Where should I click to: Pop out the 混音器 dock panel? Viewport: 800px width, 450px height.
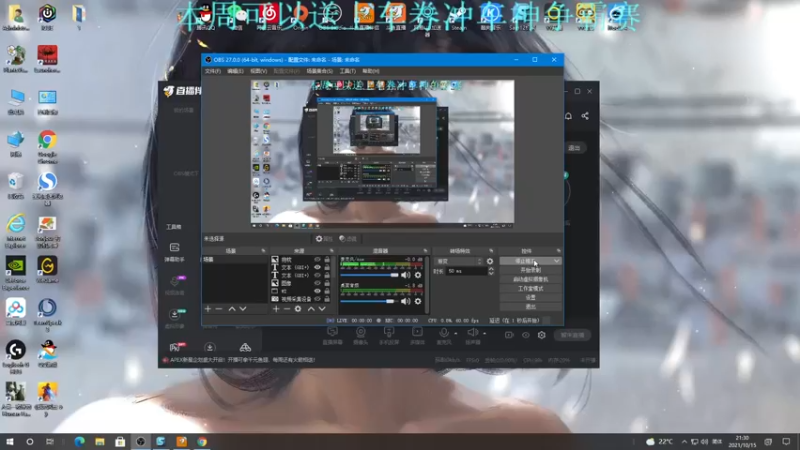(425, 251)
